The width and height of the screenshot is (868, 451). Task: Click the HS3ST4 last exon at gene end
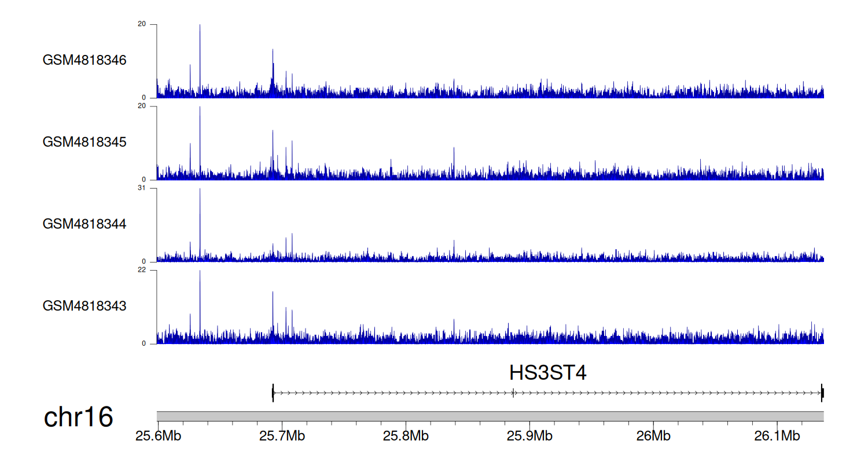pyautogui.click(x=822, y=393)
